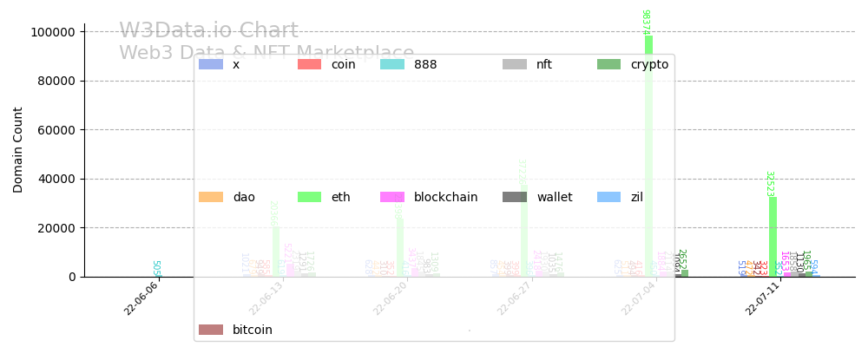The height and width of the screenshot is (347, 868).
Task: Click the 100000 y-axis tick label
Action: 52,32
